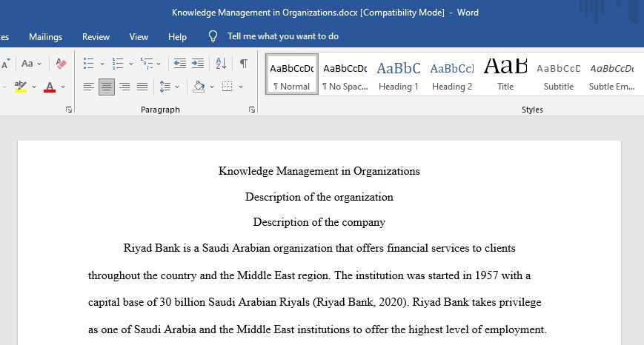Screen dimensions: 644x345
Task: Click the Multilevel List icon
Action: (x=146, y=64)
